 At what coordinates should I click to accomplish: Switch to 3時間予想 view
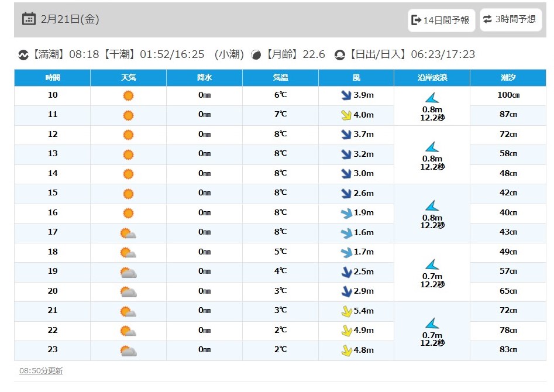click(x=511, y=19)
